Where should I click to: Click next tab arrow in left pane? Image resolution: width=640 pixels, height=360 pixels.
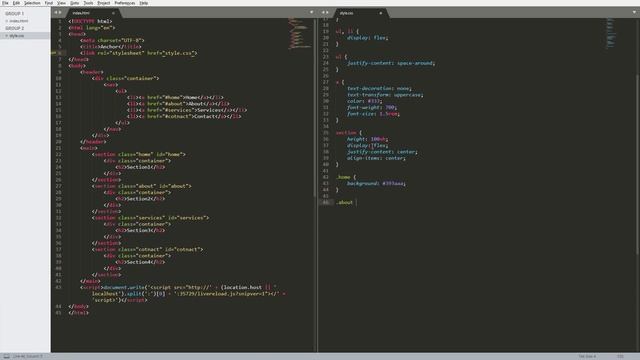(x=60, y=12)
